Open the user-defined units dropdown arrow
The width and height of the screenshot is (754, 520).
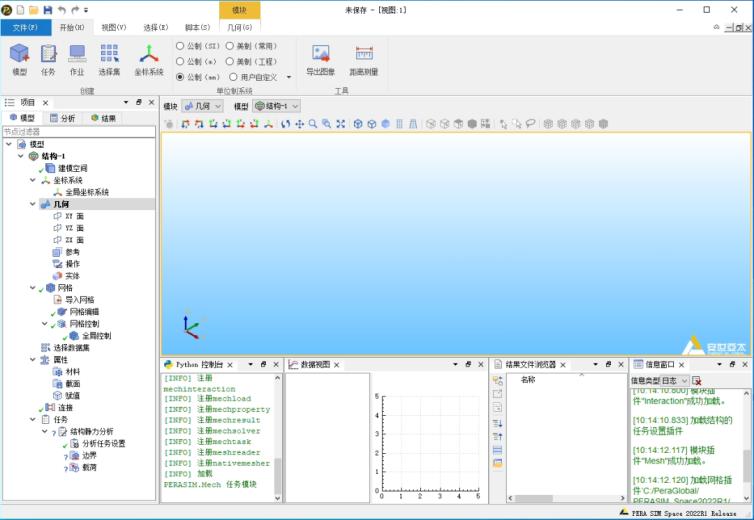click(289, 77)
